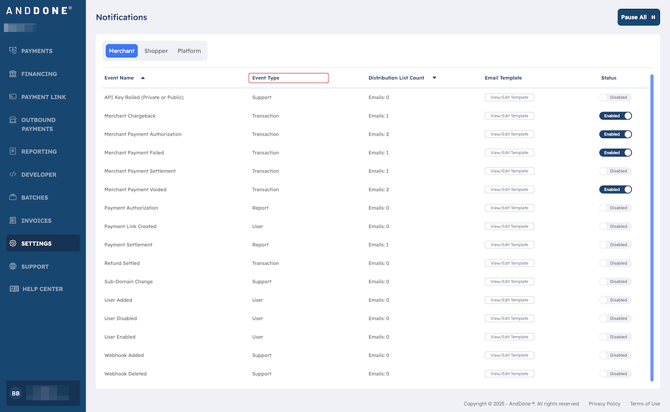Turn off Merchant Payment Voided toggle
This screenshot has height=412, width=670.
point(615,190)
